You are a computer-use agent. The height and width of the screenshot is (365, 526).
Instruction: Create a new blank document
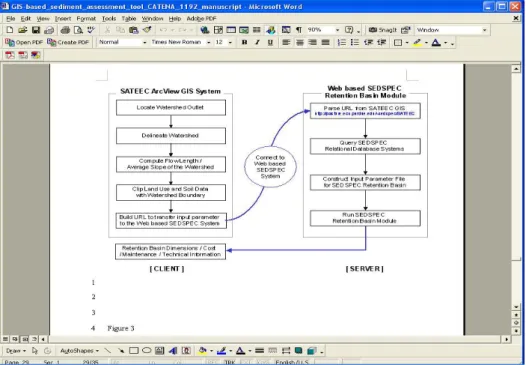tap(10, 30)
